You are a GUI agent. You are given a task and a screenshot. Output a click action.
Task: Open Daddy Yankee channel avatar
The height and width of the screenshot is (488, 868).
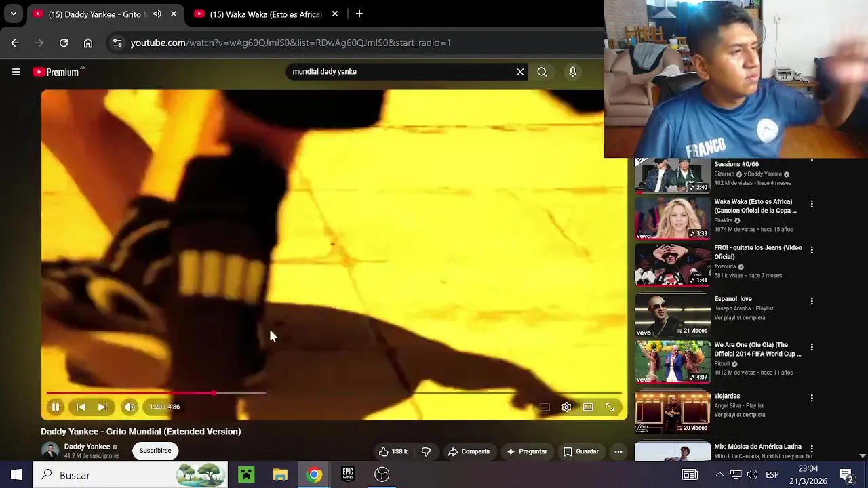tap(50, 451)
